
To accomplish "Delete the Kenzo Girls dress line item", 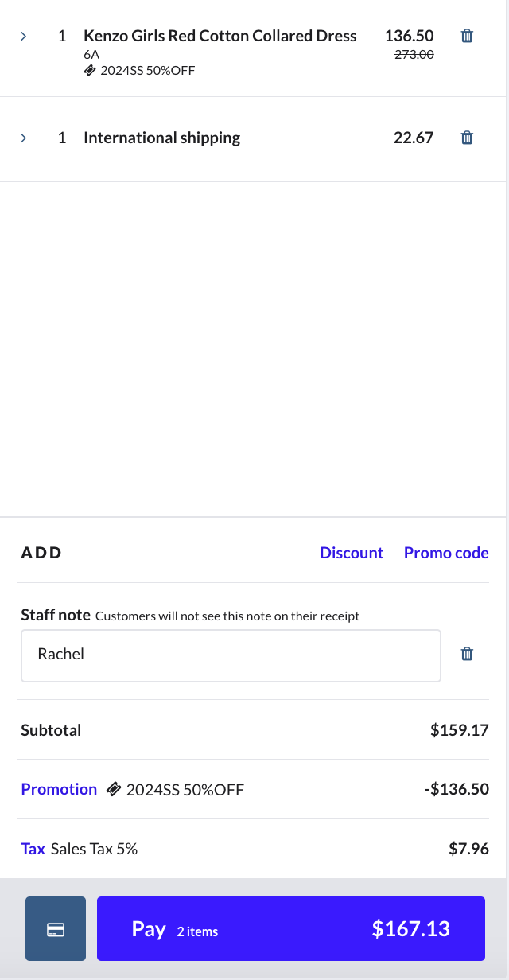I will coord(467,36).
